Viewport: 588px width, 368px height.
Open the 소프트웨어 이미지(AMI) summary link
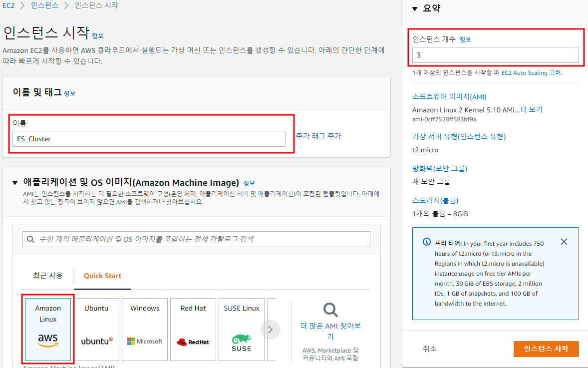(449, 97)
